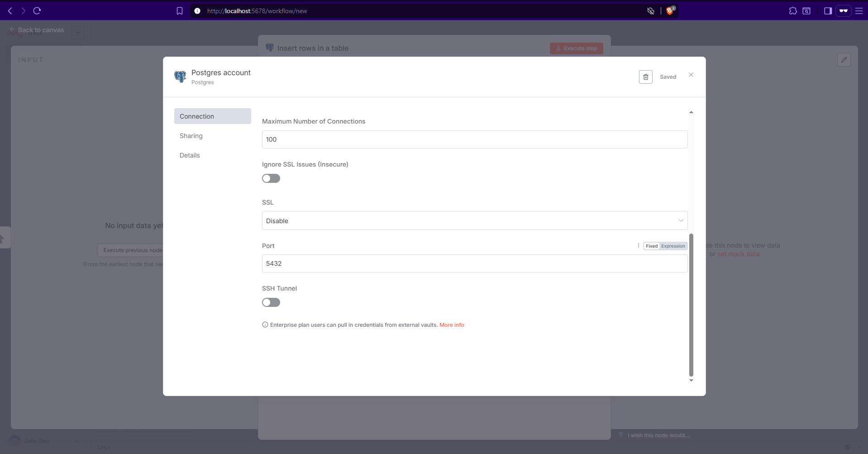This screenshot has width=868, height=454.
Task: Click the browser address bar URL
Action: [x=257, y=11]
